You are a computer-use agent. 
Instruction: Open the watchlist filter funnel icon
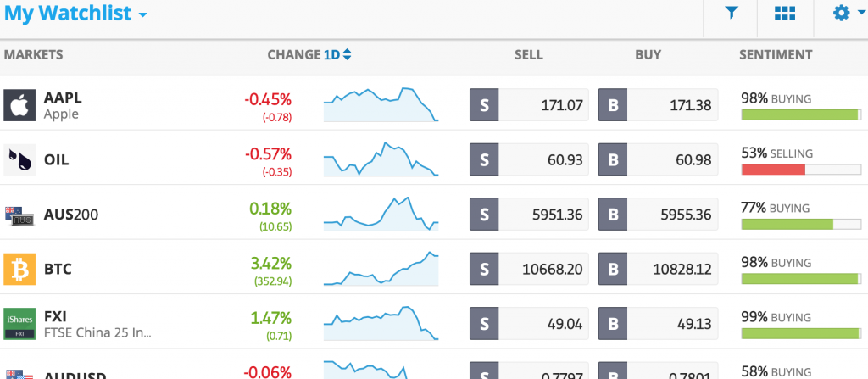click(x=732, y=13)
